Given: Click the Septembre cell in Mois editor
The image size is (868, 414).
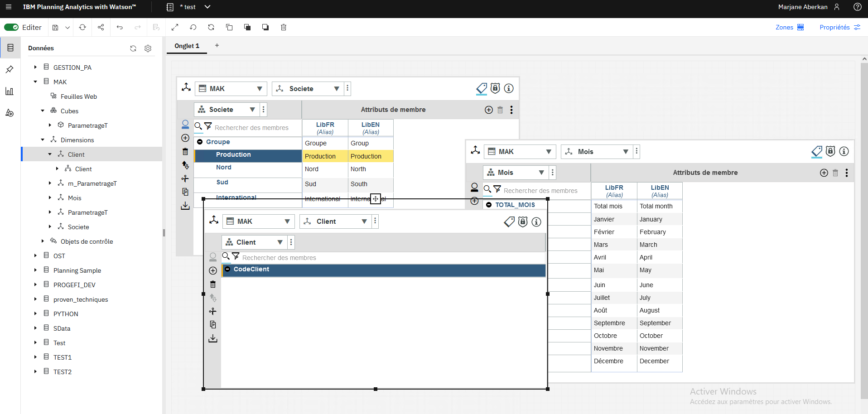Looking at the screenshot, I should click(x=614, y=323).
